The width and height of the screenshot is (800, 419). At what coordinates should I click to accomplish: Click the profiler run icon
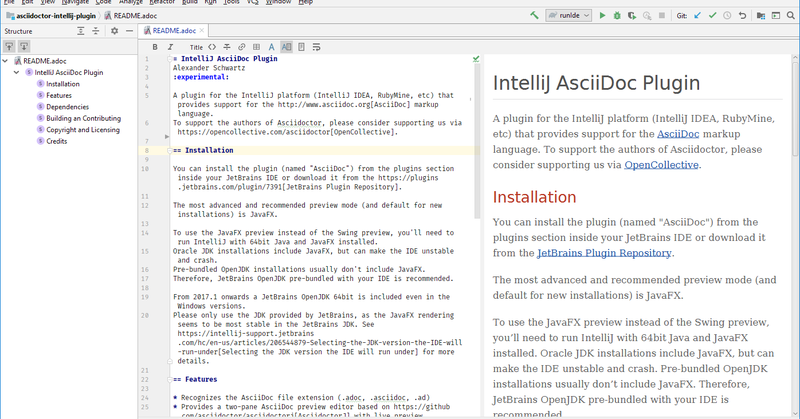coord(647,15)
